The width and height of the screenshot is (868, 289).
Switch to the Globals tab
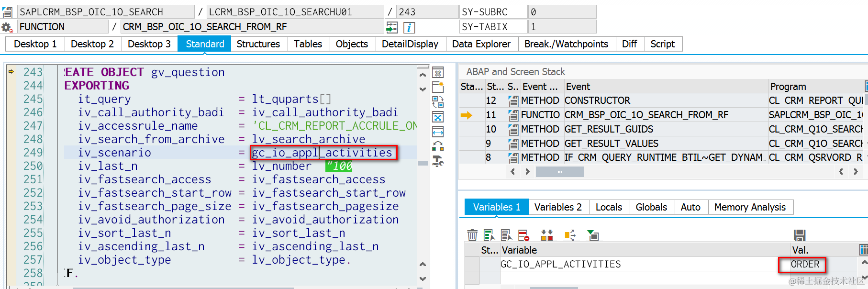coord(651,207)
